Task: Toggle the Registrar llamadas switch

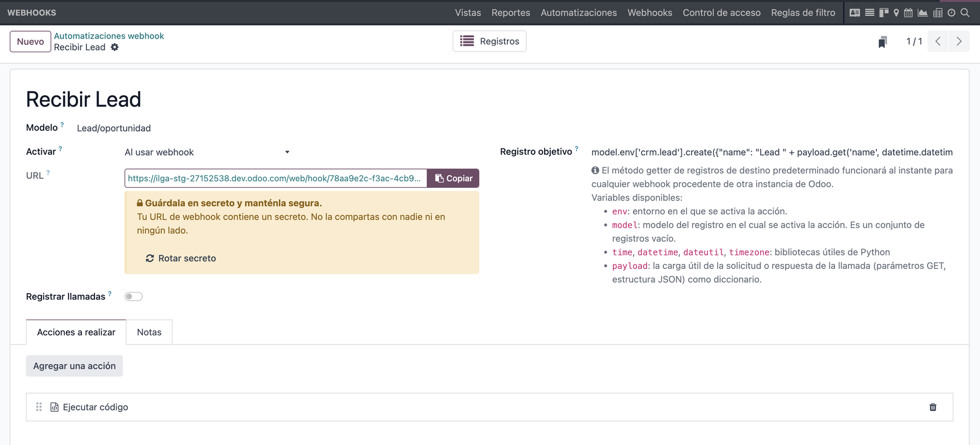Action: point(133,296)
